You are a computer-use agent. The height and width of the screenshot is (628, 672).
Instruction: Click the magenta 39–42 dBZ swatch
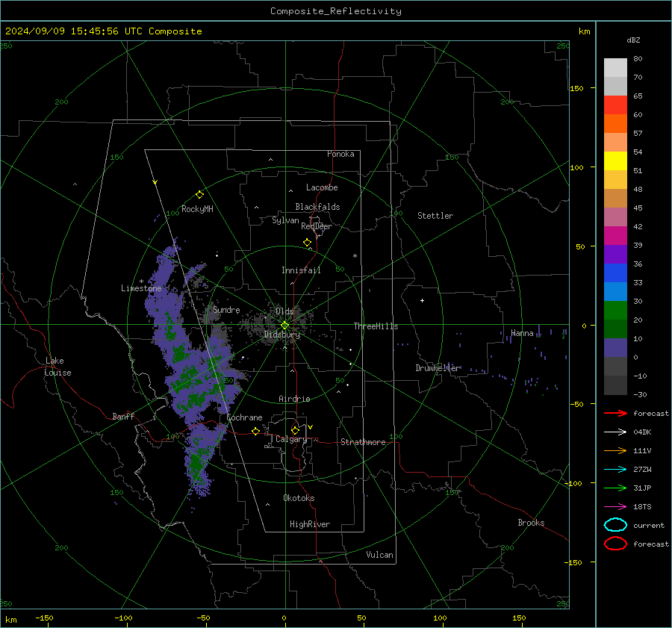(615, 235)
